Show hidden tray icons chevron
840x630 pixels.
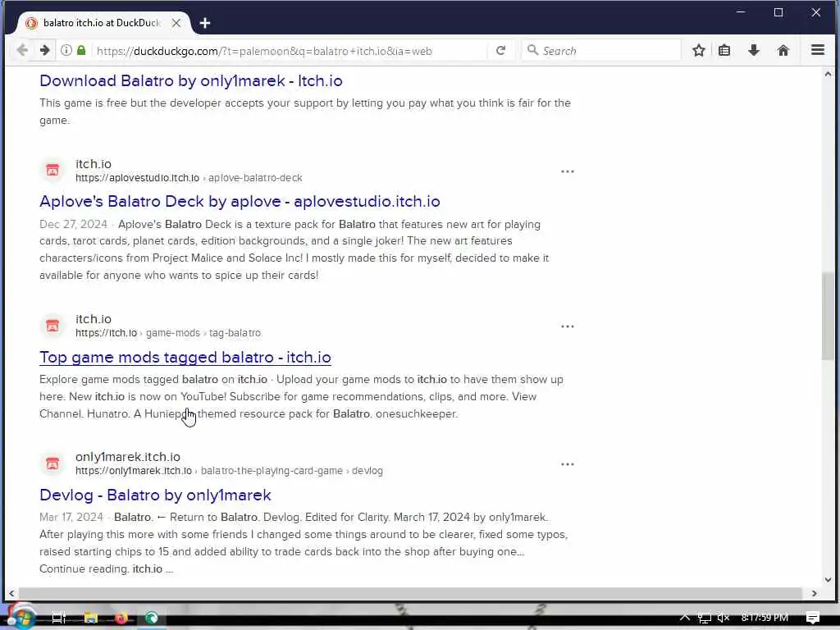coord(685,618)
